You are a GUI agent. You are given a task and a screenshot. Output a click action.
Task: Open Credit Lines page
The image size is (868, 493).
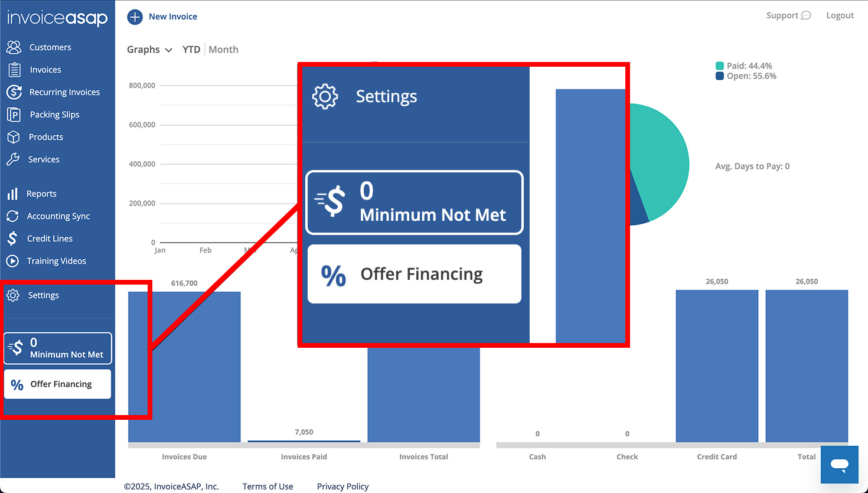[x=50, y=239]
